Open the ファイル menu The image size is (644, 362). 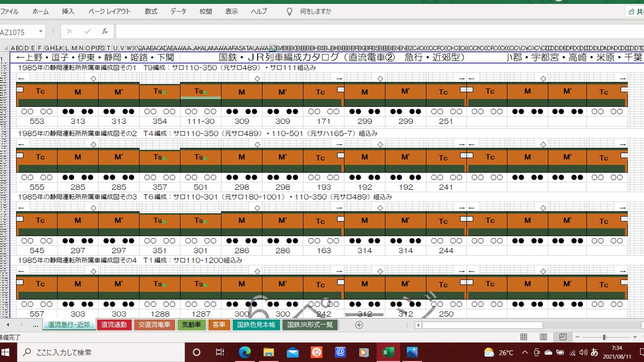tap(10, 11)
